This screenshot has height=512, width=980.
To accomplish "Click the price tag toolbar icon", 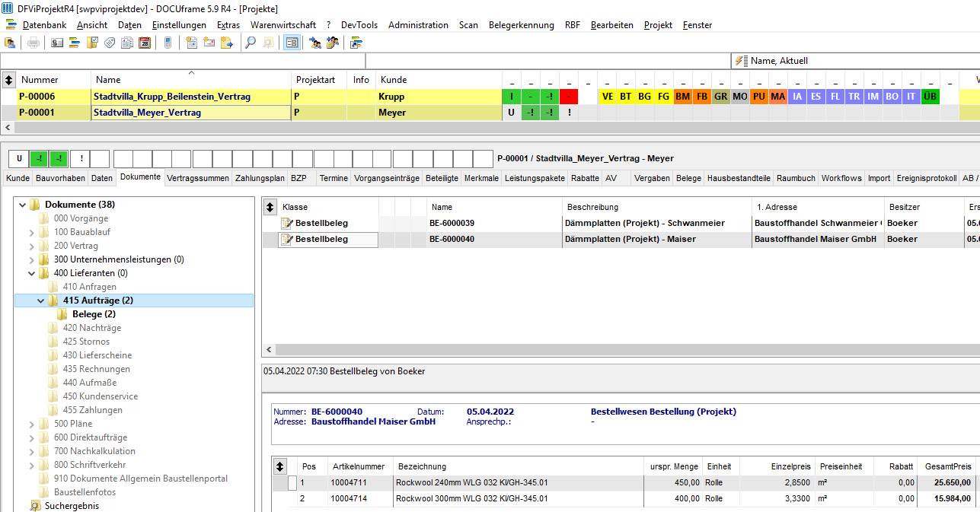I will 110,43.
